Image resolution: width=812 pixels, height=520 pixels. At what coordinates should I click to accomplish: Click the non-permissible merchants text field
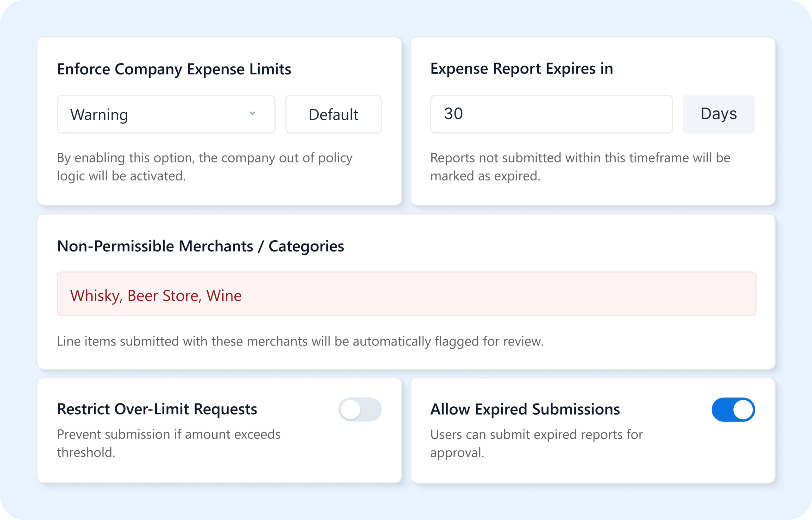pos(405,294)
